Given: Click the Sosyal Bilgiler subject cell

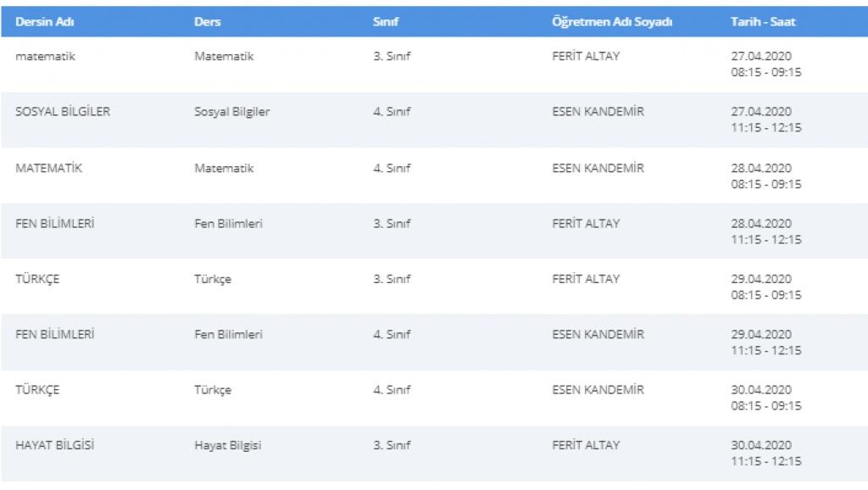Looking at the screenshot, I should click(231, 112).
